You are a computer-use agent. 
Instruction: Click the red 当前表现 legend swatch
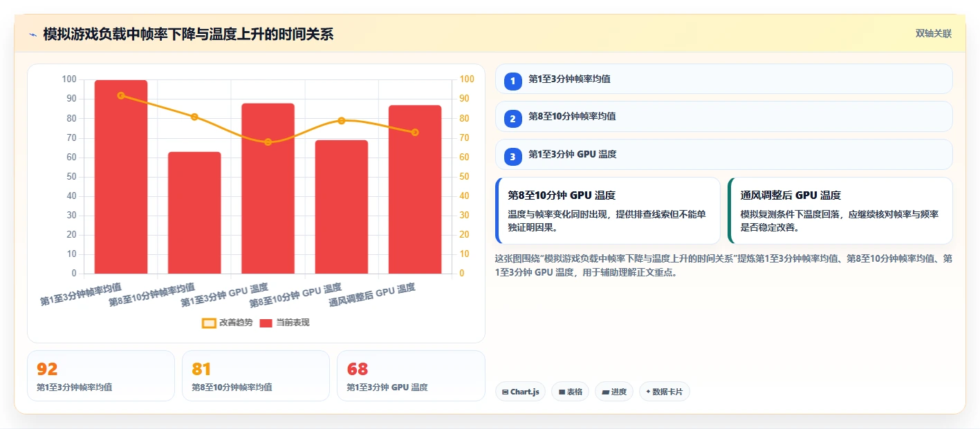(x=266, y=323)
